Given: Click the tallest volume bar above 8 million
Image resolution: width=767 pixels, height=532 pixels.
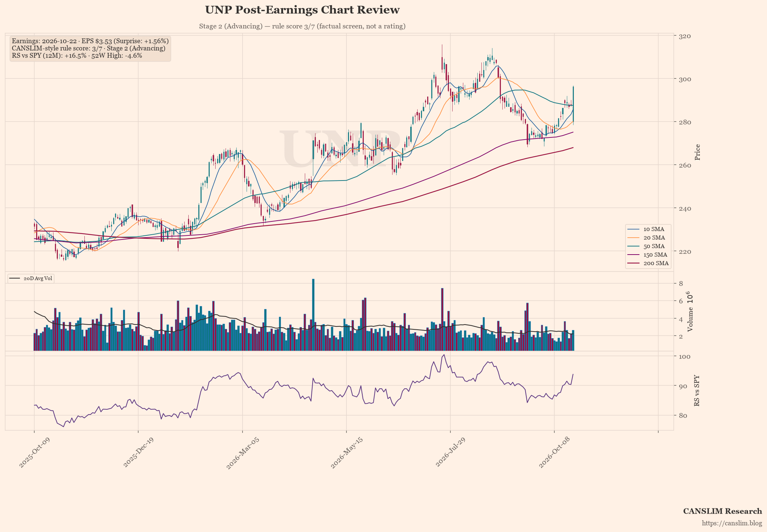Looking at the screenshot, I should (313, 315).
